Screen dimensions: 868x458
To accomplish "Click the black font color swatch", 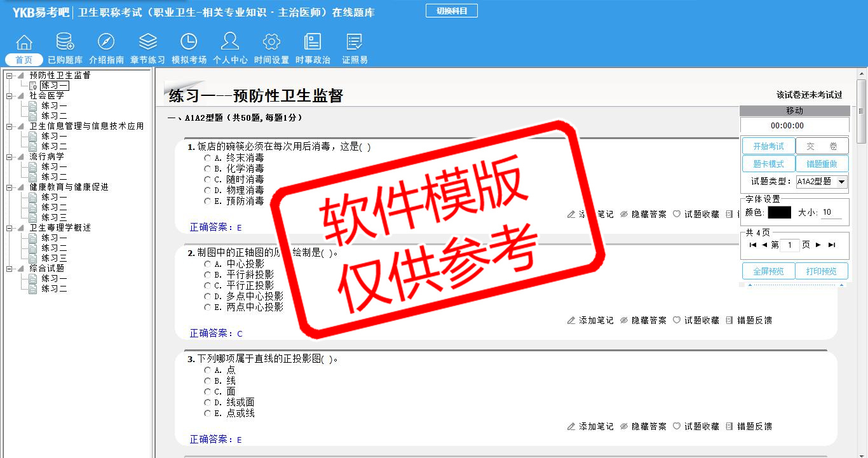I will click(x=779, y=213).
